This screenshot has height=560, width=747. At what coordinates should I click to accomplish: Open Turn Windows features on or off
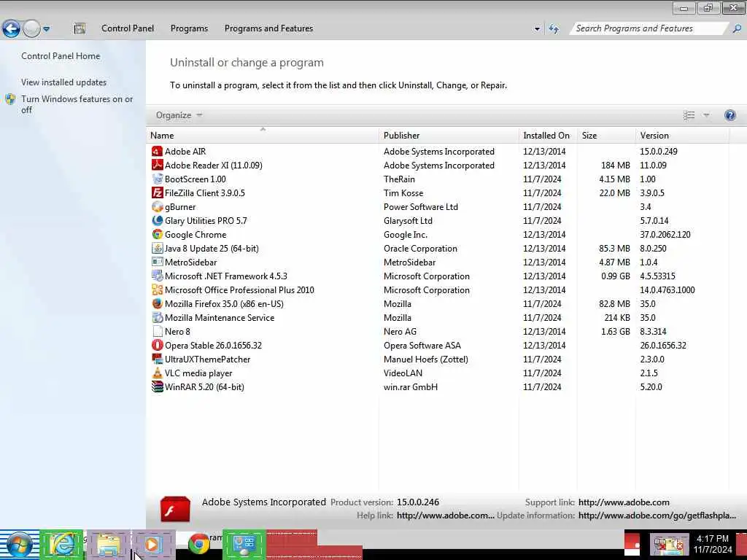(x=77, y=104)
